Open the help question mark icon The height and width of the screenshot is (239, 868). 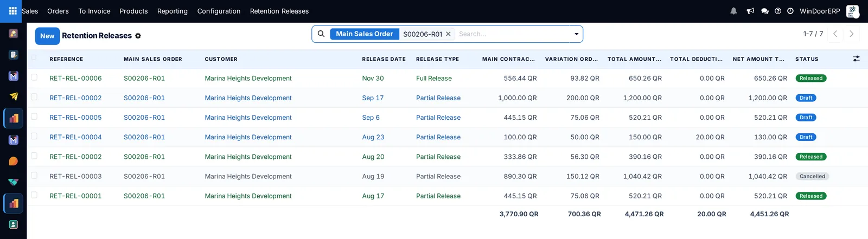click(x=778, y=11)
